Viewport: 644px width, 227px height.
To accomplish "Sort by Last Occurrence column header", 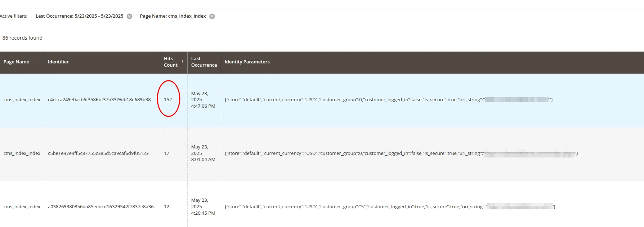I will pyautogui.click(x=204, y=62).
